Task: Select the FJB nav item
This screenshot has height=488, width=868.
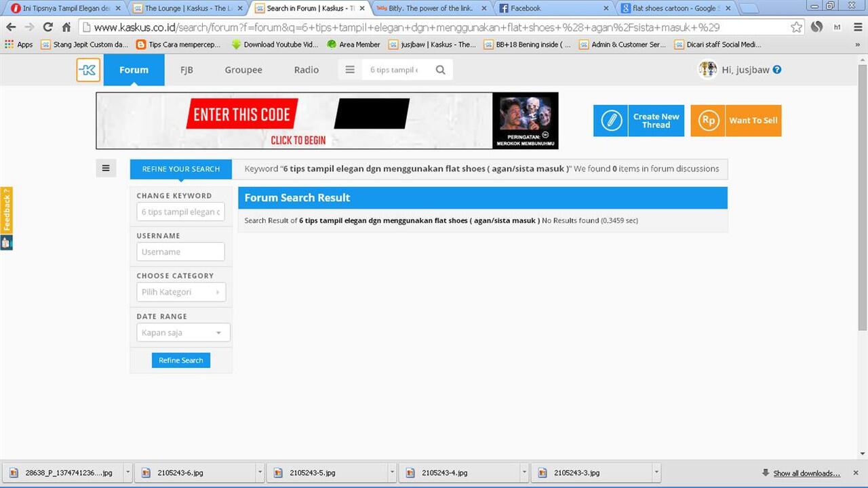Action: pos(186,70)
